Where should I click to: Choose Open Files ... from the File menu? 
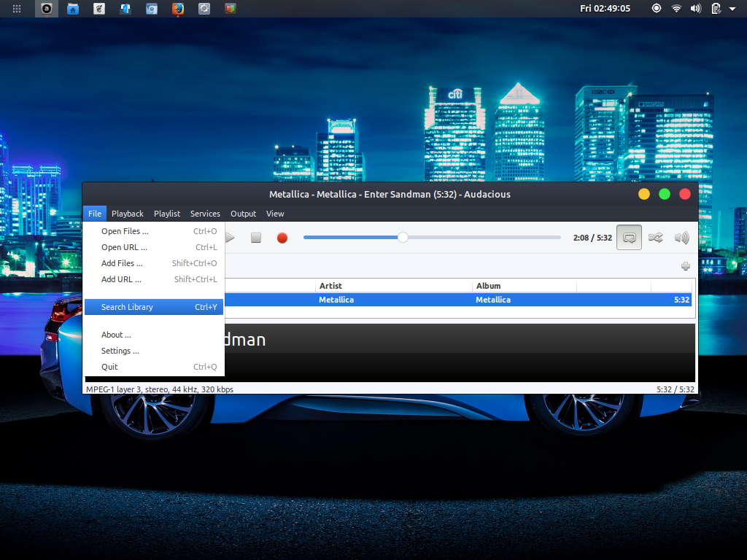(x=153, y=231)
